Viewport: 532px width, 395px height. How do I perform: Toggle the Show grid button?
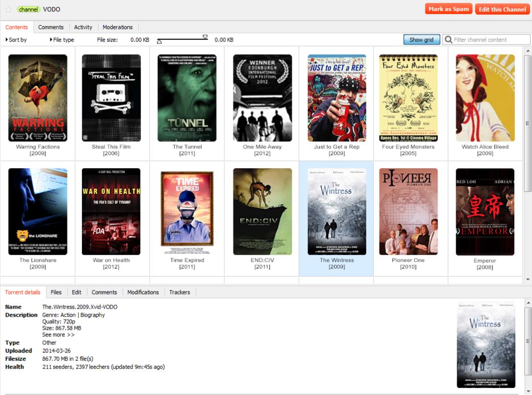pos(421,40)
